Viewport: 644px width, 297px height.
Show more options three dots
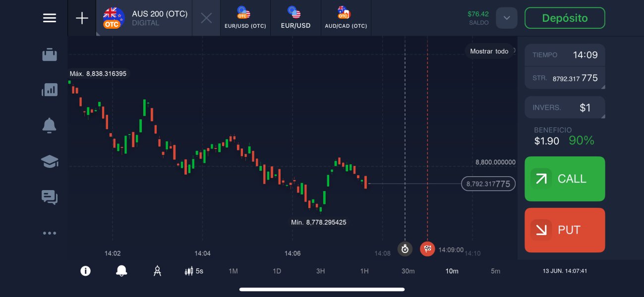point(50,233)
